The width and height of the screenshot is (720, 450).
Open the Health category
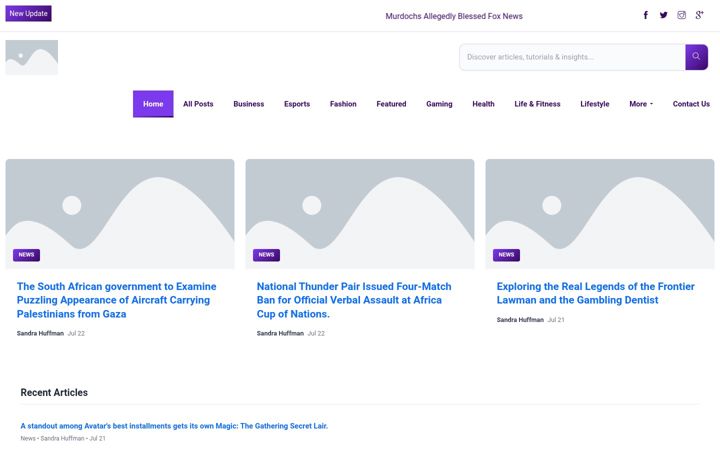click(x=483, y=104)
